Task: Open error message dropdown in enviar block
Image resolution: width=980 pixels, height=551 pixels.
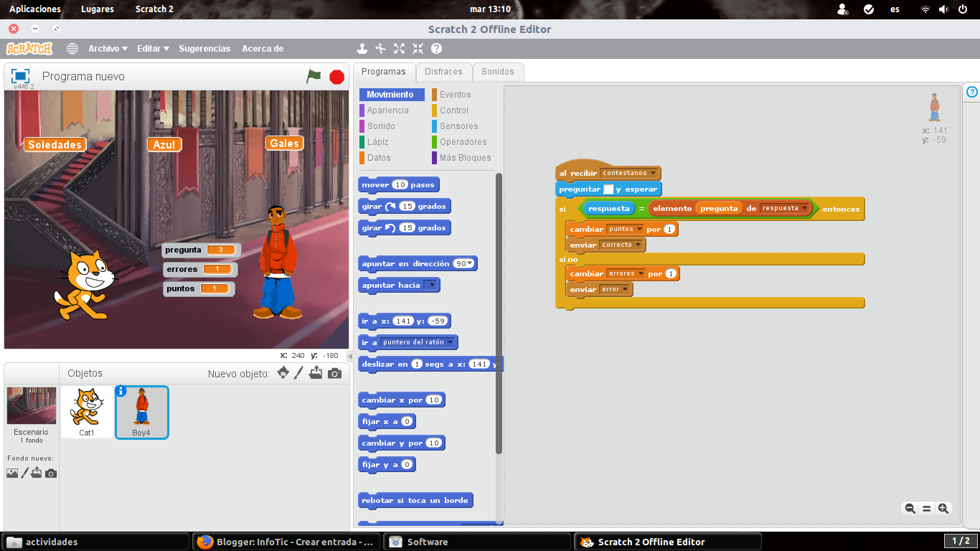Action: pos(625,290)
